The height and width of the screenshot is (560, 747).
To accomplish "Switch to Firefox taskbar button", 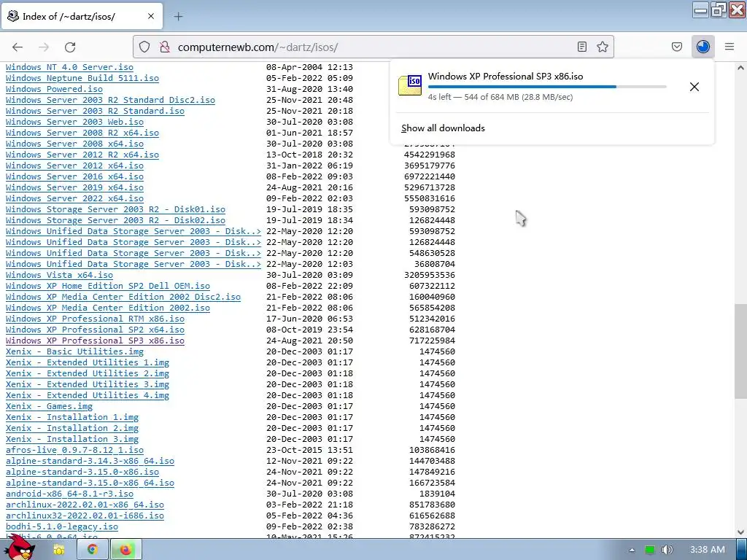I will pyautogui.click(x=125, y=550).
